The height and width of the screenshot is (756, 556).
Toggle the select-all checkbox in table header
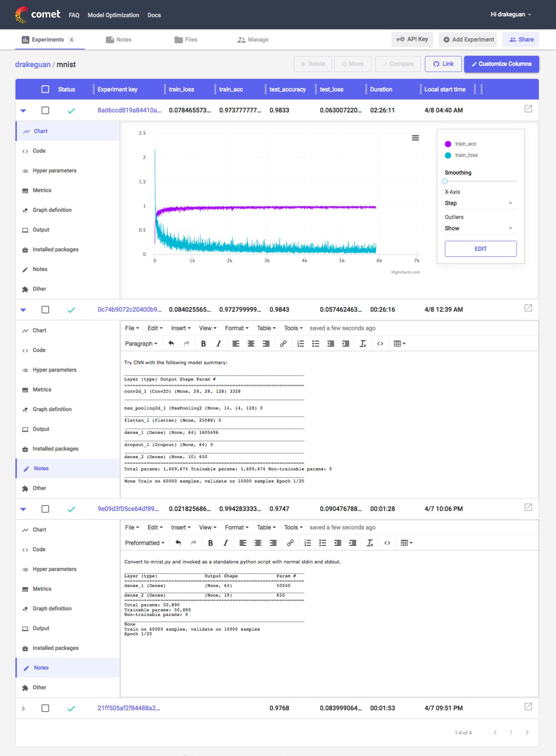[45, 89]
